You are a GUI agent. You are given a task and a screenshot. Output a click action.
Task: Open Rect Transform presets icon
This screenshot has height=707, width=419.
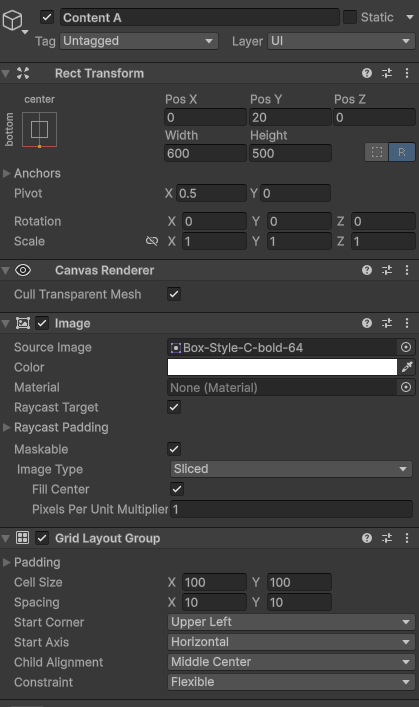pos(387,73)
